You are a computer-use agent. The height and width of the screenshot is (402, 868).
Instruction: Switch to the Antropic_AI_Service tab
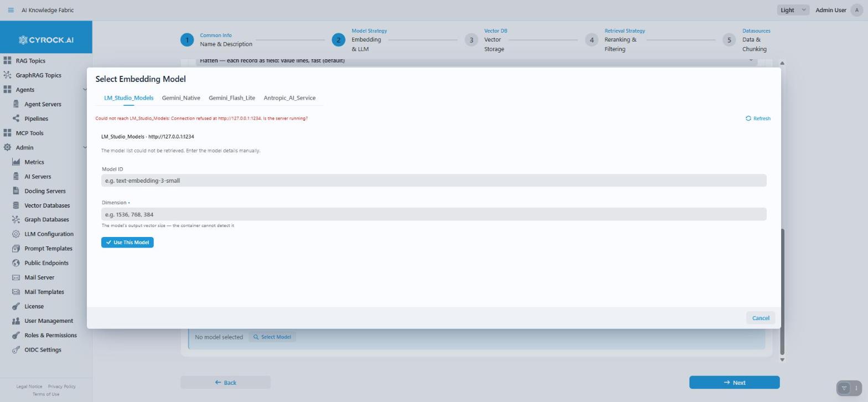click(290, 98)
